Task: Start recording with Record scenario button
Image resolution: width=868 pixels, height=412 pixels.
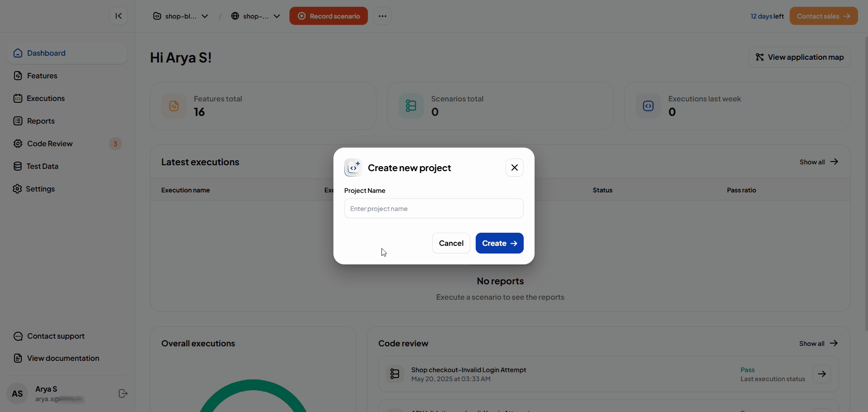Action: 328,16
